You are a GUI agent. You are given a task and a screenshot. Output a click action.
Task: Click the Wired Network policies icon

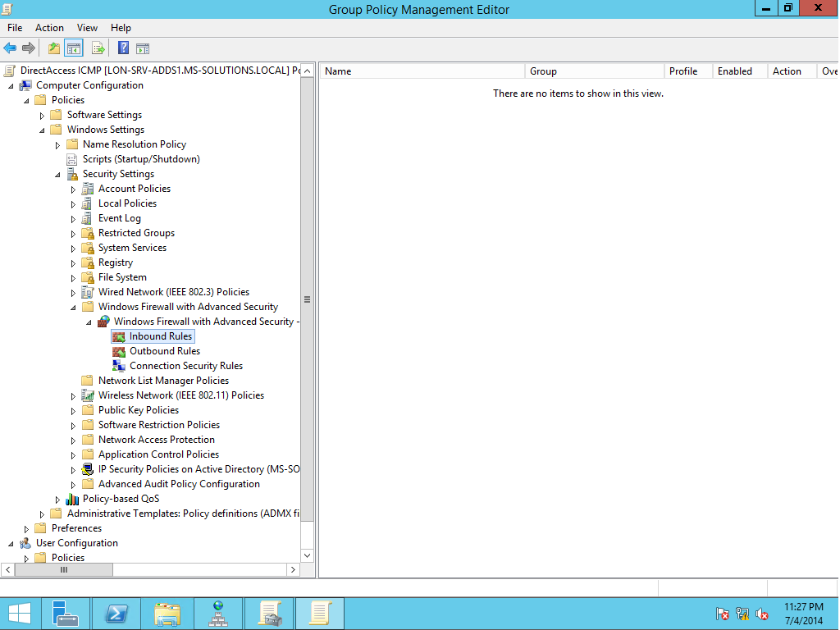point(87,292)
